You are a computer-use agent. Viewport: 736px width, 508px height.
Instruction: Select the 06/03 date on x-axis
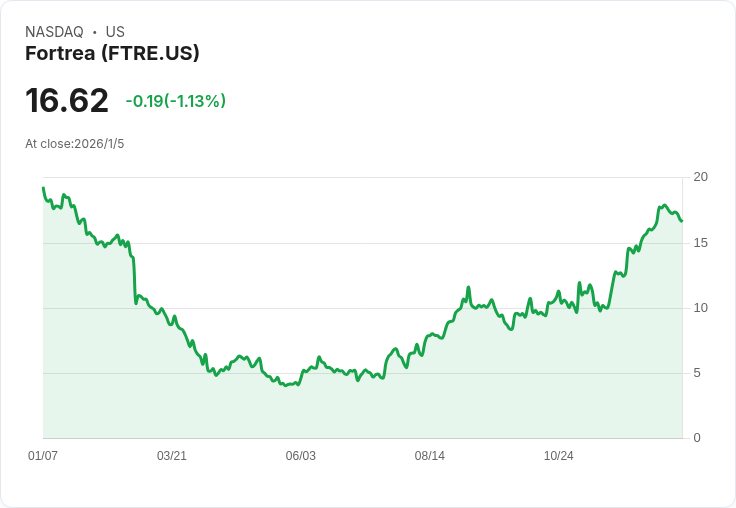click(300, 455)
